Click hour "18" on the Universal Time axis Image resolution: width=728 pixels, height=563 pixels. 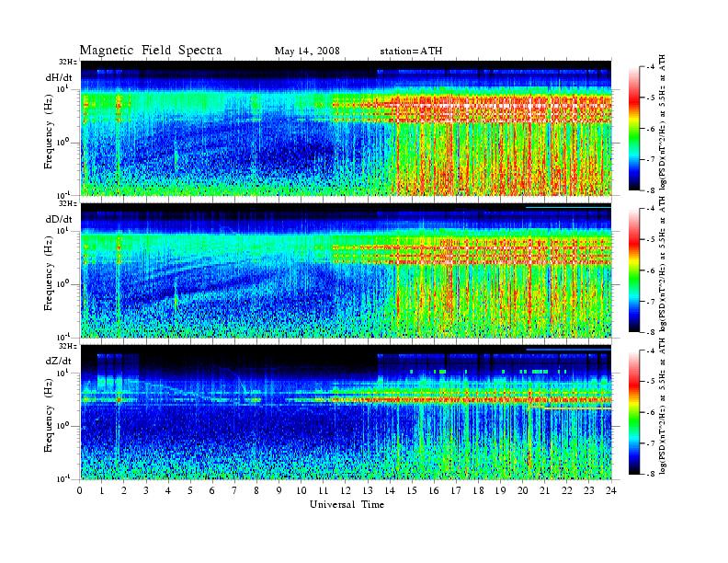click(478, 490)
